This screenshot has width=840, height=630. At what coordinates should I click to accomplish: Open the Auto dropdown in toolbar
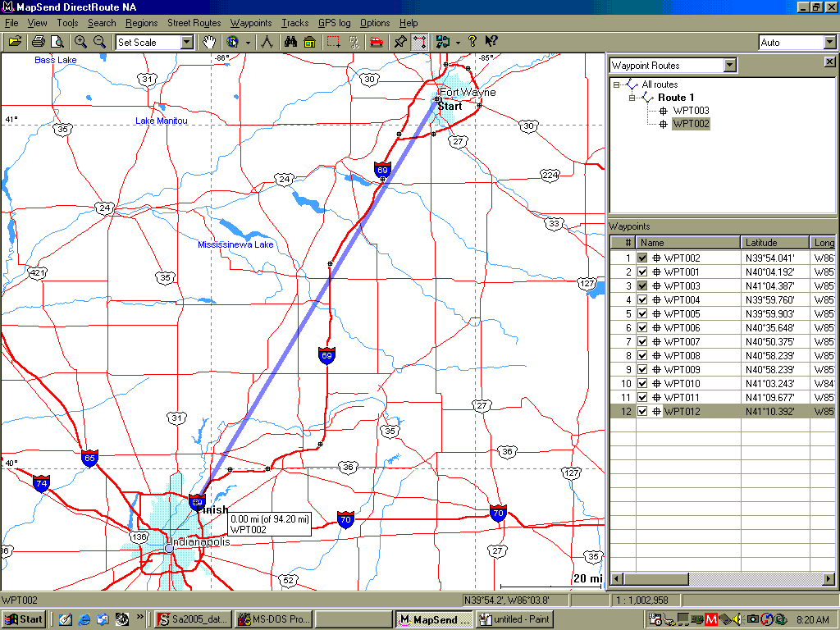pyautogui.click(x=829, y=43)
